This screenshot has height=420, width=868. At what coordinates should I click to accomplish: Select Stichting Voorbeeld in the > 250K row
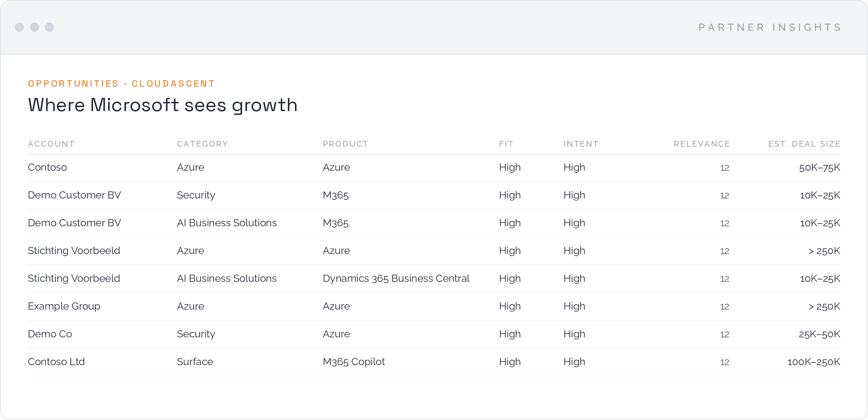[74, 251]
